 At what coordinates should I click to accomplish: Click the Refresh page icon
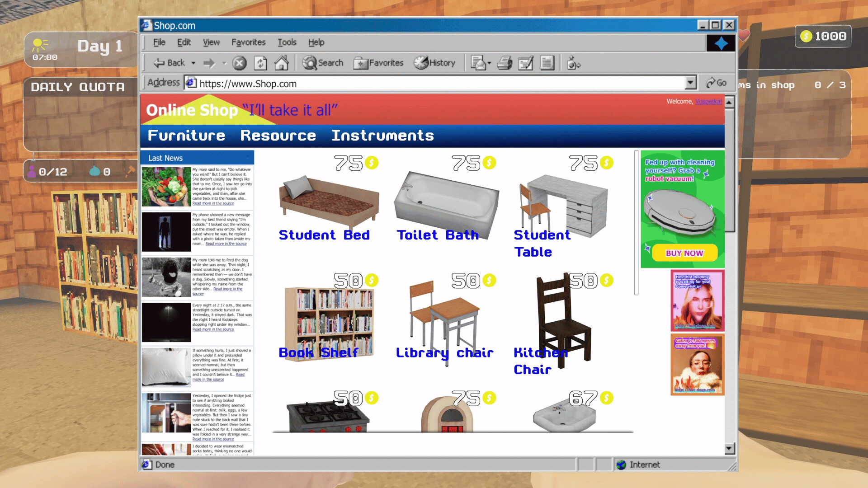tap(260, 63)
